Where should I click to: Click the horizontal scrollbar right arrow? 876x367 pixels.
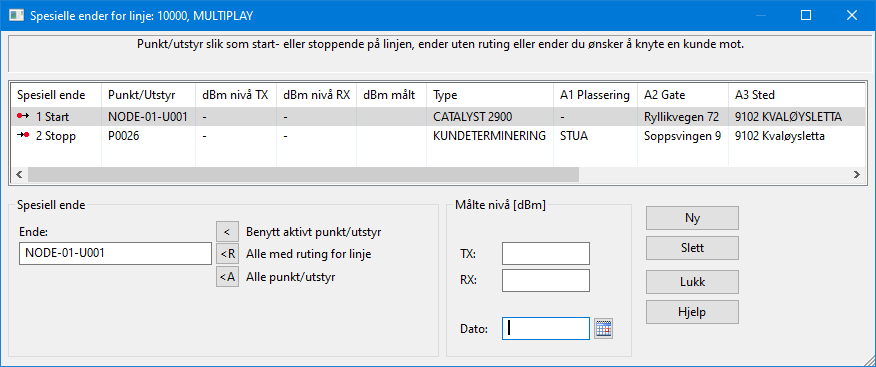pos(856,174)
